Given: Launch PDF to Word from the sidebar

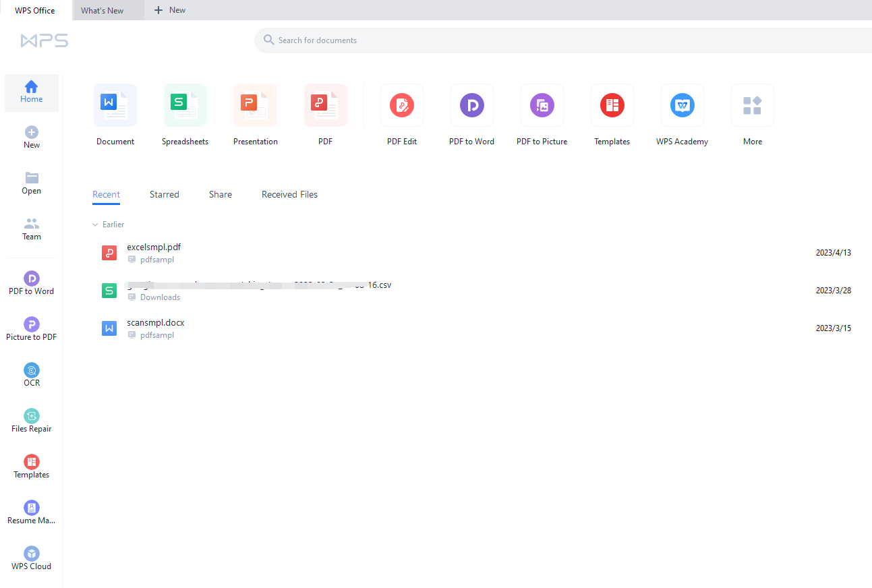Looking at the screenshot, I should click(32, 283).
